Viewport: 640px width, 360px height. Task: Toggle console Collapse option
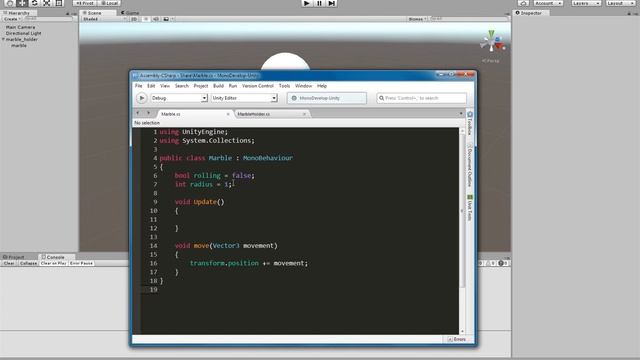click(28, 263)
